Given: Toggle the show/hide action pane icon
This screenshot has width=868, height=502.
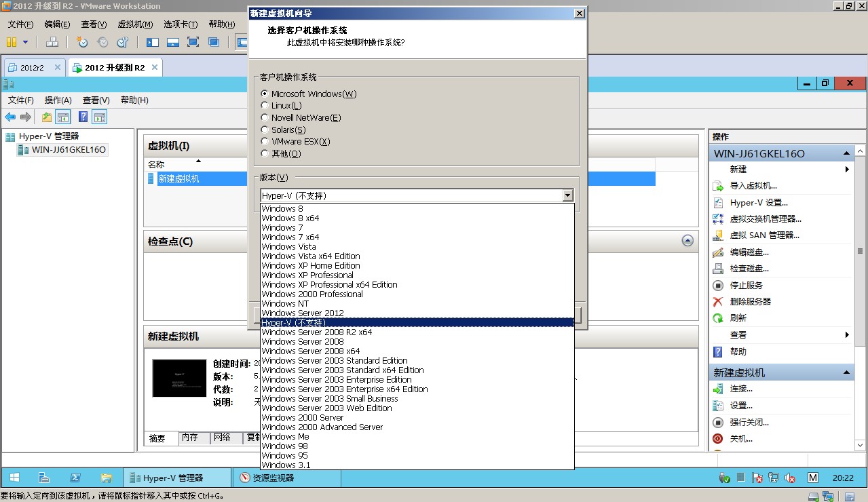Looking at the screenshot, I should (x=100, y=117).
